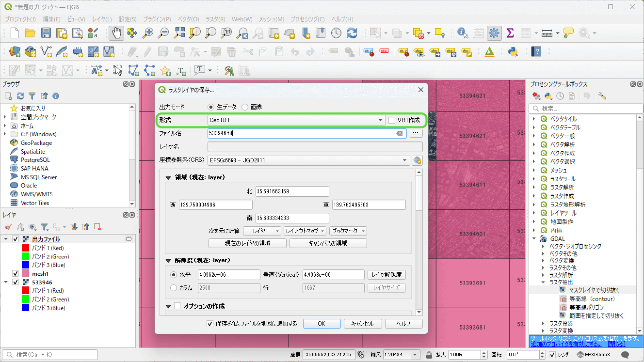Toggle visibility of the mesh1 layer
Viewport: 644px width, 362px height.
pos(16,274)
